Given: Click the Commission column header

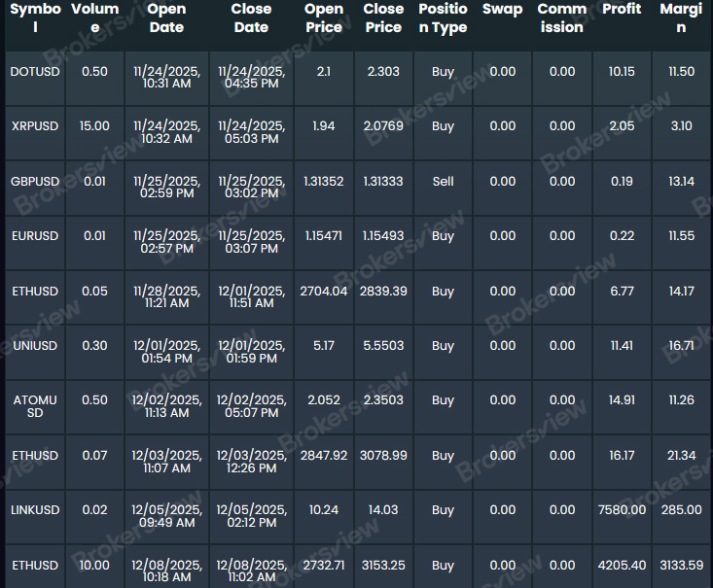Looking at the screenshot, I should (x=562, y=18).
